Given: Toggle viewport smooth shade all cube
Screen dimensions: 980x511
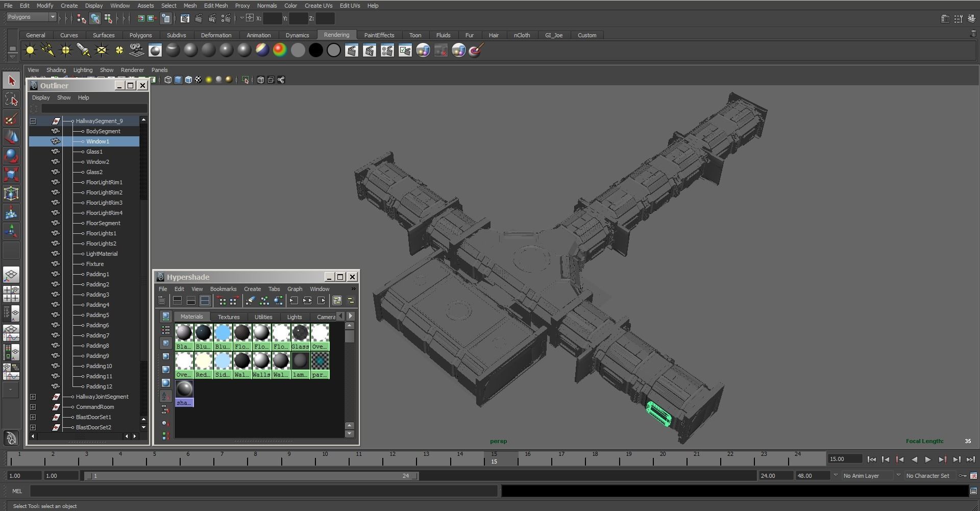Looking at the screenshot, I should (178, 80).
